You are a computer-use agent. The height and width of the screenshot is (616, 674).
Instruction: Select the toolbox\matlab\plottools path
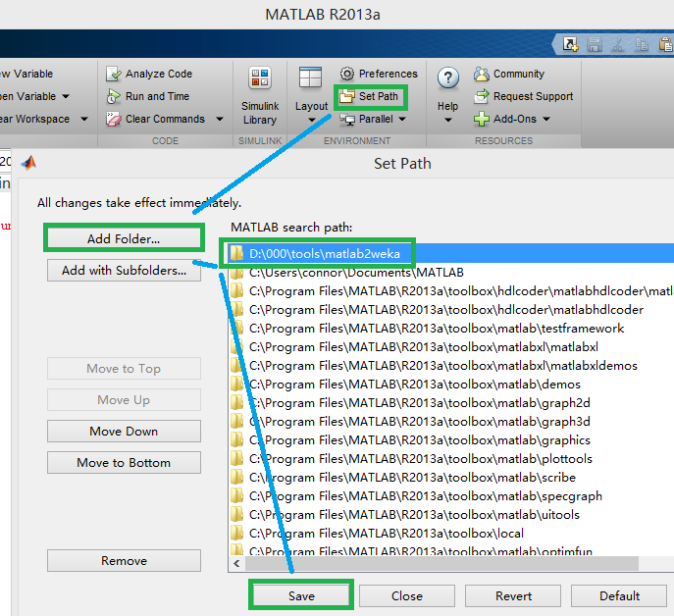click(451, 459)
